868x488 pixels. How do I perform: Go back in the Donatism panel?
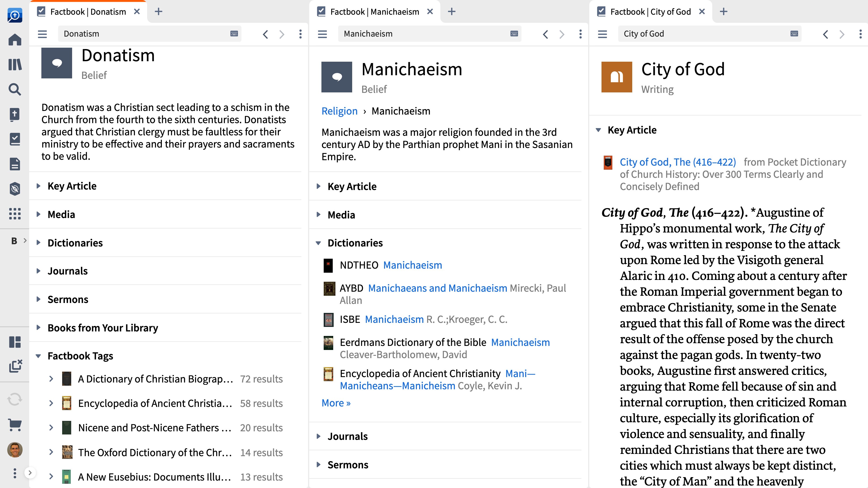(266, 34)
